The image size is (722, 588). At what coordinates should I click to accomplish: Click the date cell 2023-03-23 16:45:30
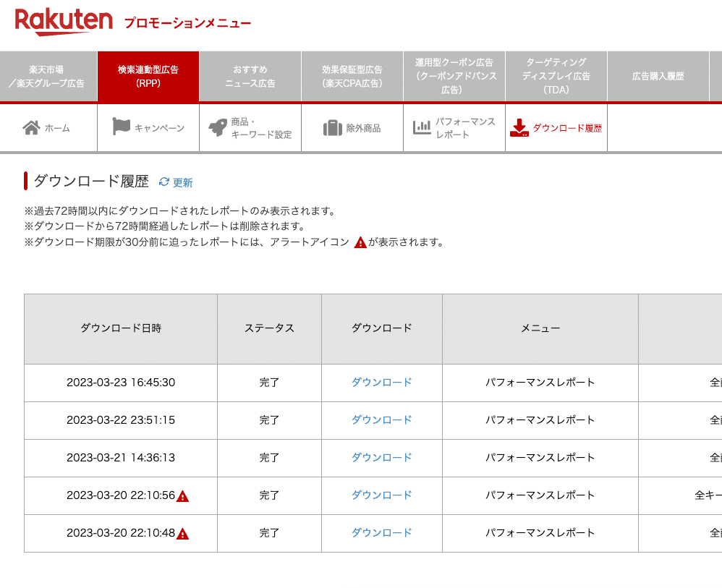[121, 382]
